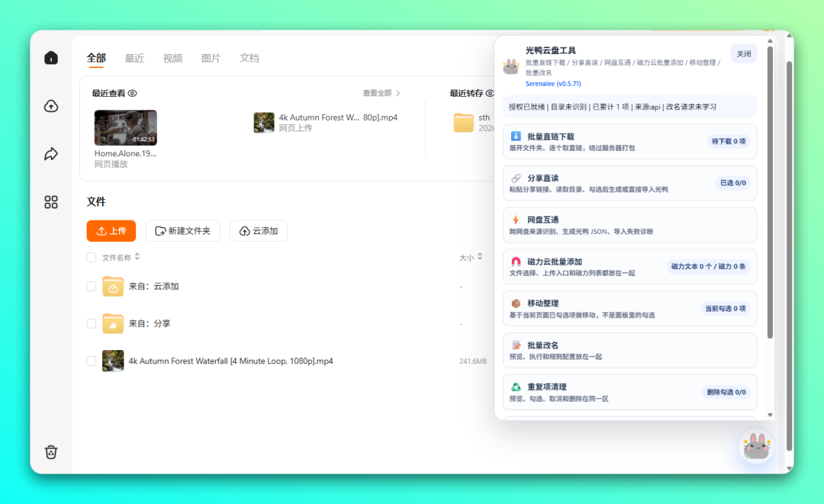Click the home icon in left sidebar
This screenshot has width=824, height=504.
pyautogui.click(x=51, y=58)
